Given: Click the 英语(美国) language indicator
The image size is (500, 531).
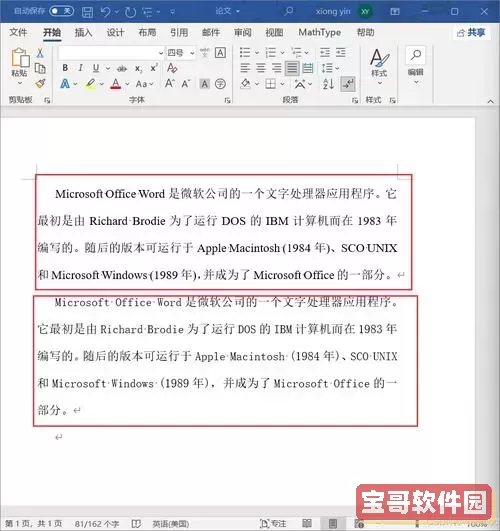Looking at the screenshot, I should 170,524.
